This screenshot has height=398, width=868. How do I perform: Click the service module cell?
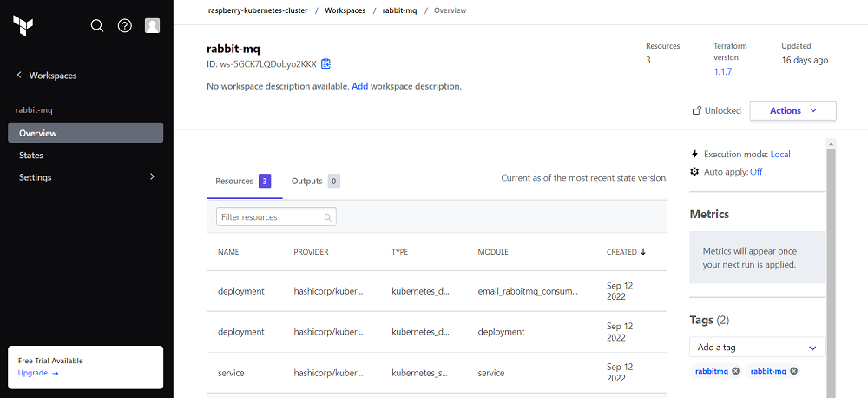[491, 373]
